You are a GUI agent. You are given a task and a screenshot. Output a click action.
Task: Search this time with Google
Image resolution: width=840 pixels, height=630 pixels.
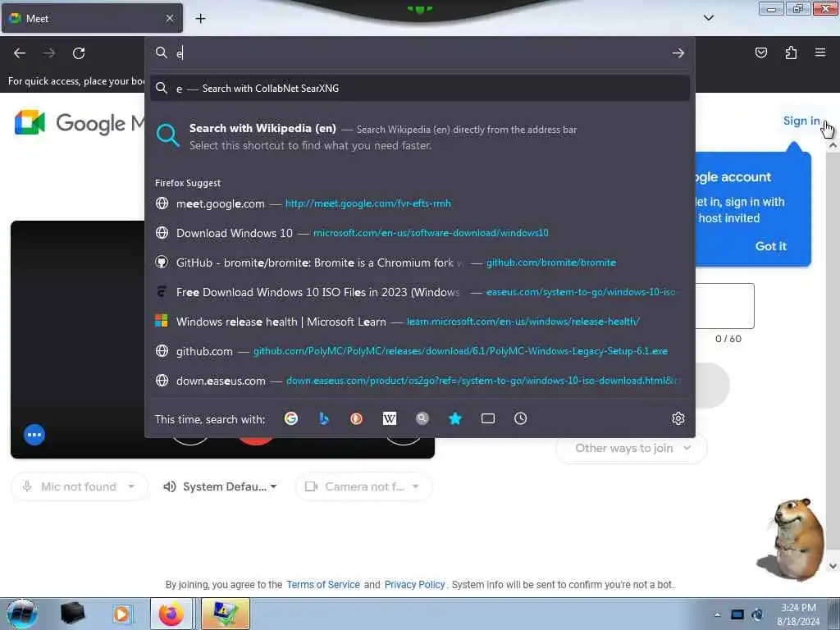(x=291, y=418)
